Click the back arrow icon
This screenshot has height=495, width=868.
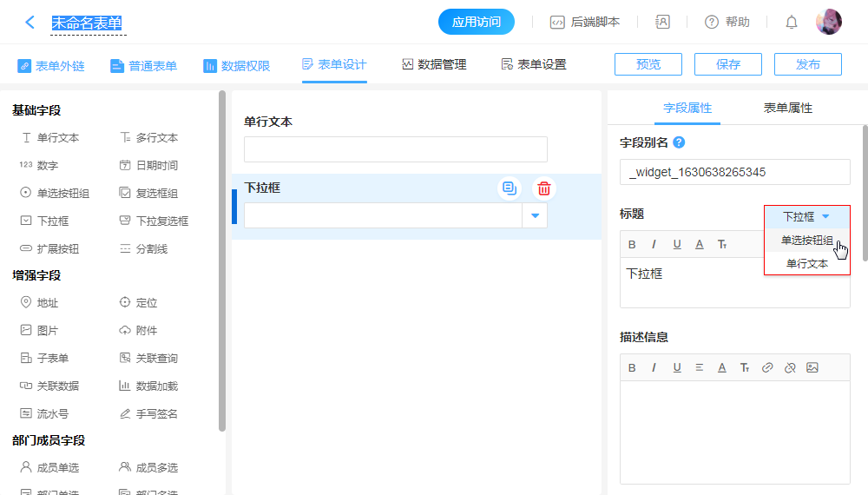30,23
